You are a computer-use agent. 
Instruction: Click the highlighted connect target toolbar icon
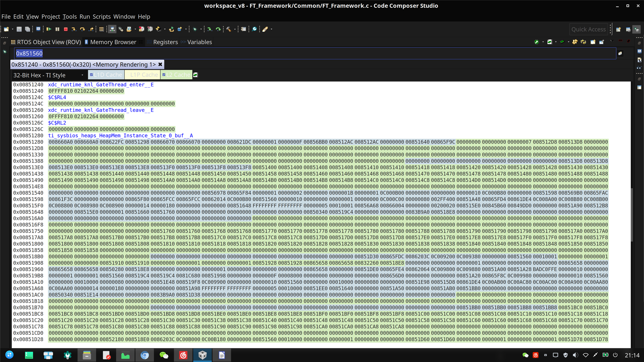[x=112, y=29]
